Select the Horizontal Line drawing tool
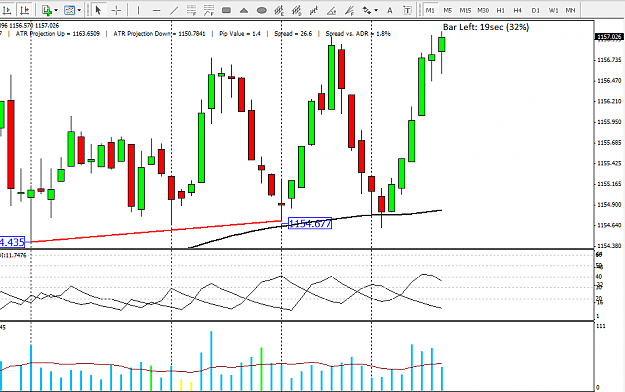This screenshot has width=625, height=392. [156, 10]
